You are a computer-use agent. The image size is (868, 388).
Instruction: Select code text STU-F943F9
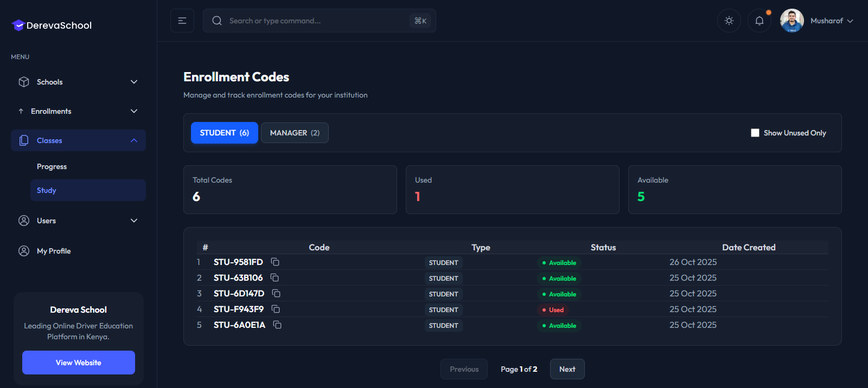pyautogui.click(x=239, y=309)
